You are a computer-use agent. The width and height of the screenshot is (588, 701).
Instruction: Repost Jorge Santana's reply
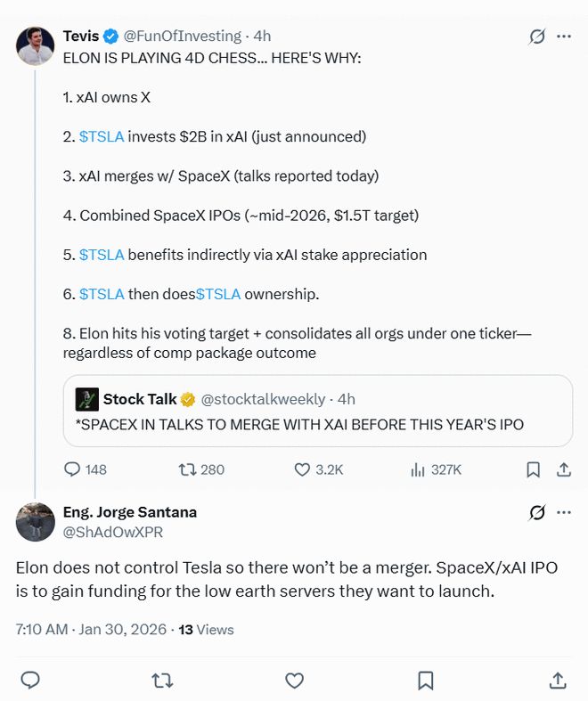(x=162, y=681)
